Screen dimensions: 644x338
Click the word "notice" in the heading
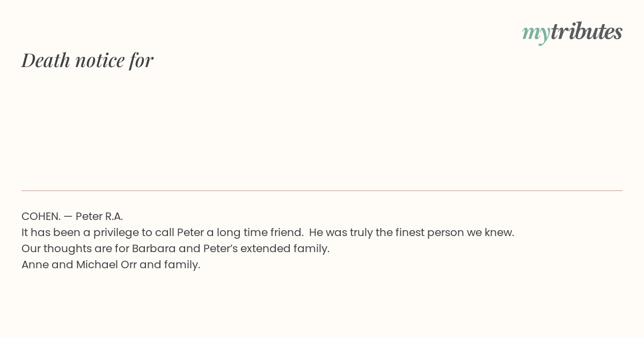click(x=100, y=61)
